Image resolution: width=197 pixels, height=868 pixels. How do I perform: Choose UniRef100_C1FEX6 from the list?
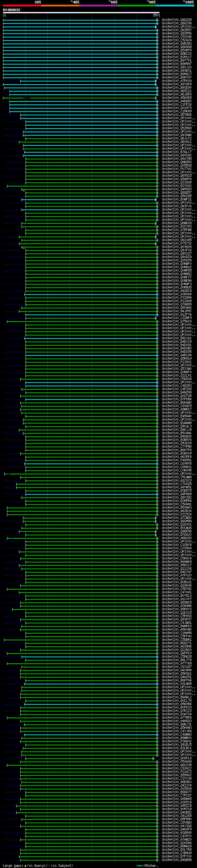(176, 104)
